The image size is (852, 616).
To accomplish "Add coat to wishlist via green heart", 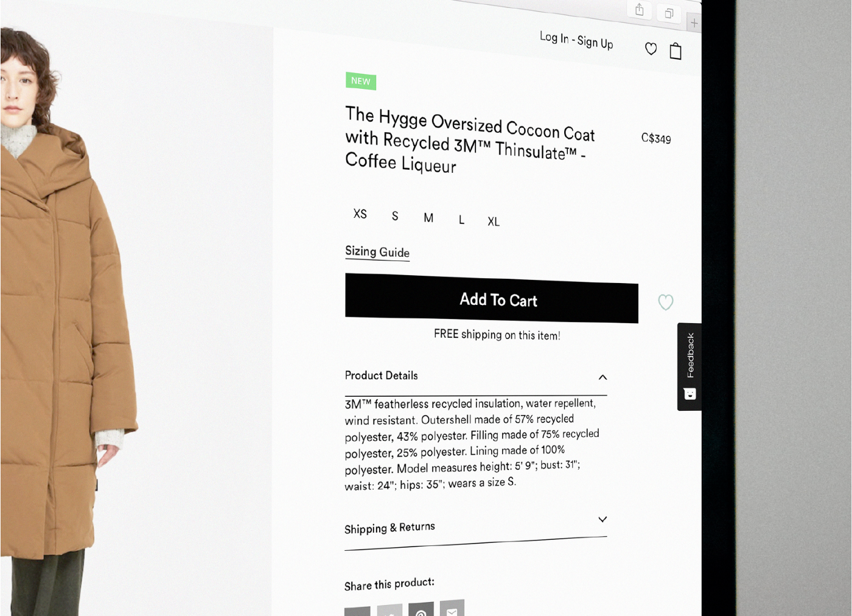I will 666,302.
